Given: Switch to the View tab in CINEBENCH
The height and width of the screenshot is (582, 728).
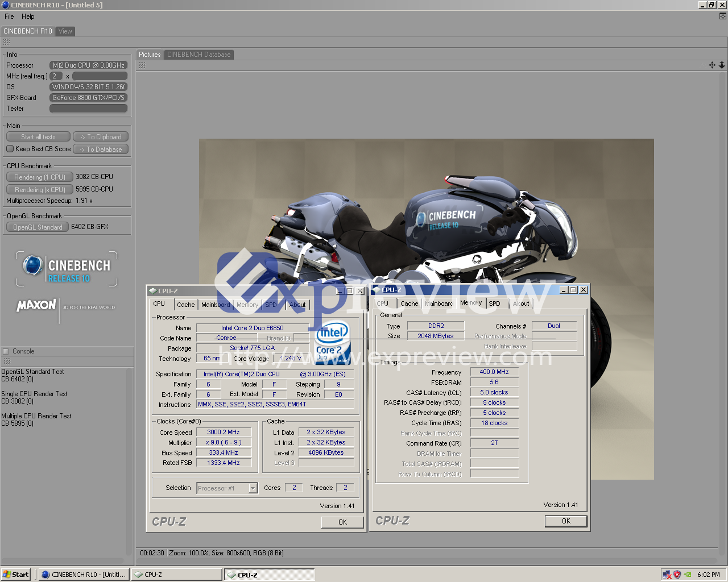Looking at the screenshot, I should (65, 31).
